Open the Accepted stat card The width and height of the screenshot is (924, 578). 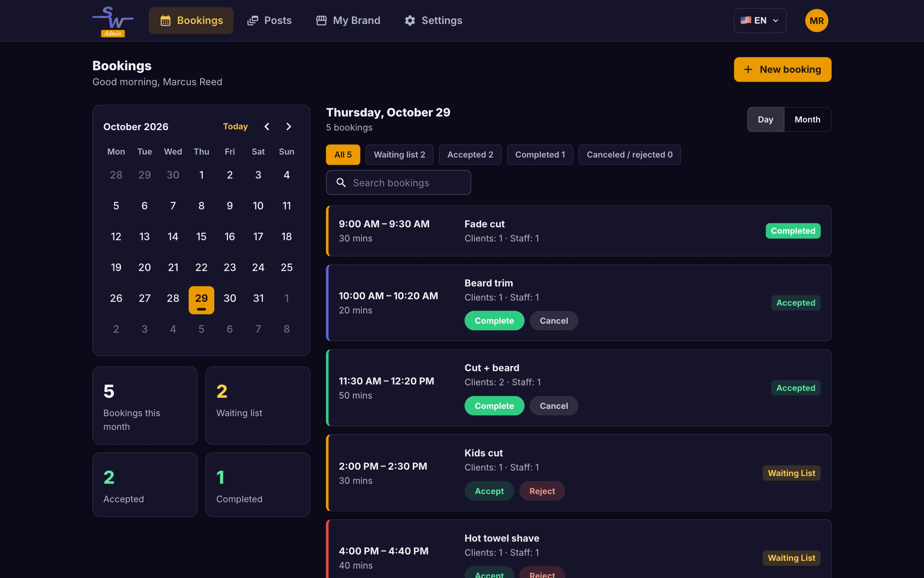coord(145,485)
